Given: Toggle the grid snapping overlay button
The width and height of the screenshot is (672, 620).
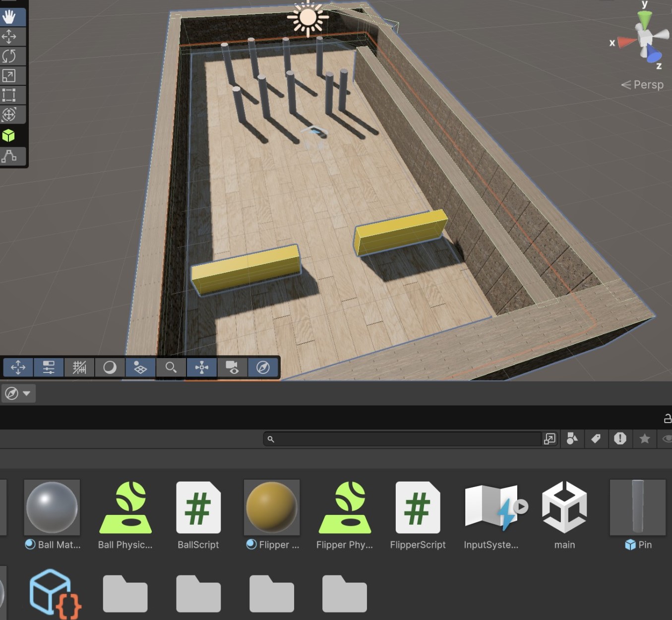Looking at the screenshot, I should pos(79,368).
